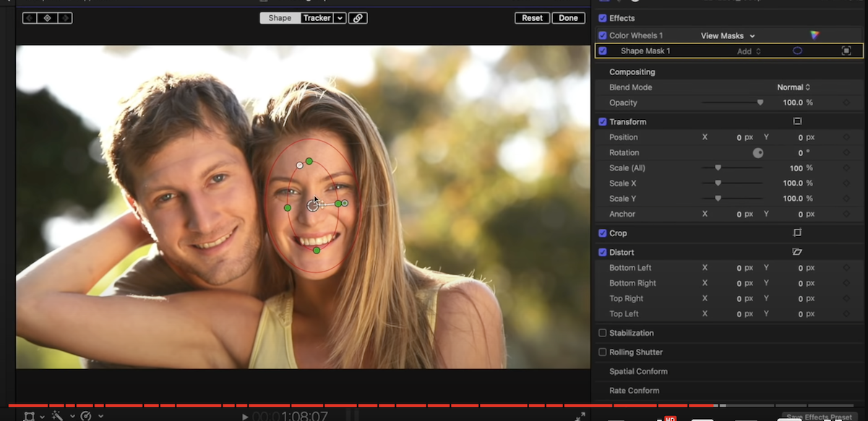Click the Done button
868x421 pixels.
pos(568,18)
